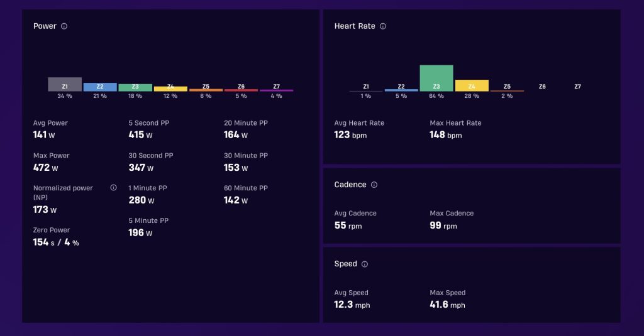Select the Avg Power value

[x=44, y=134]
